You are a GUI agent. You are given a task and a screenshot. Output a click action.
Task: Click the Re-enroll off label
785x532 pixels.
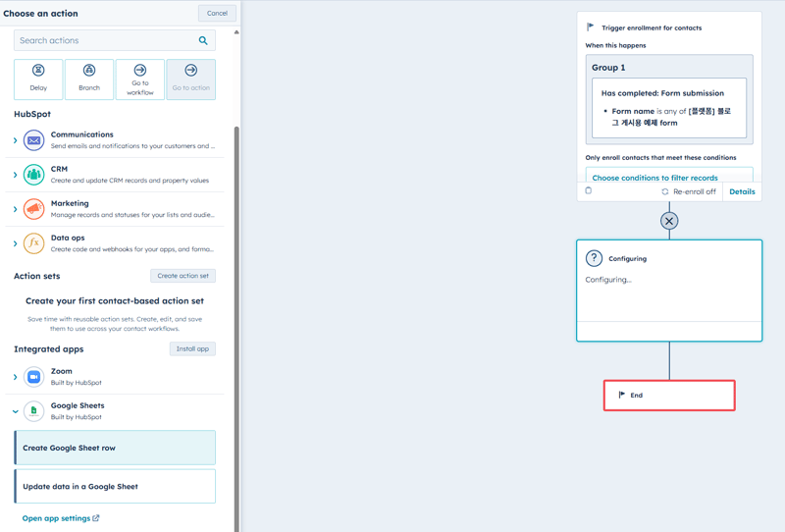point(695,191)
